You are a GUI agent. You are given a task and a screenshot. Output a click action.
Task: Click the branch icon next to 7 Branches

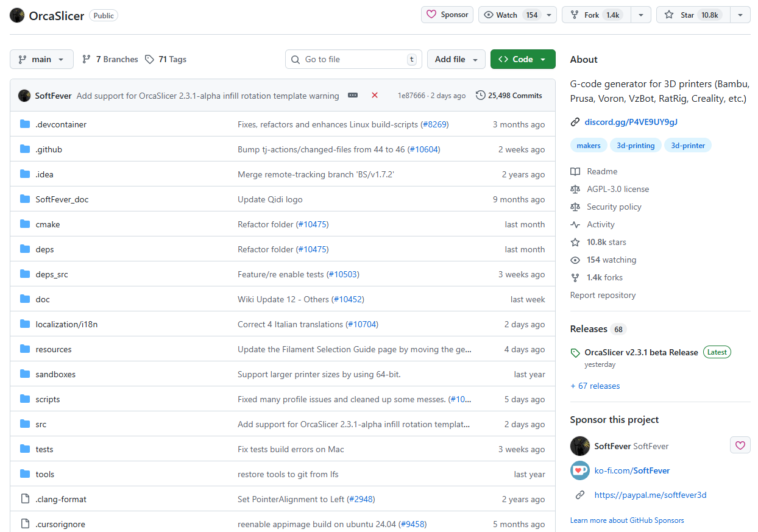coord(87,59)
